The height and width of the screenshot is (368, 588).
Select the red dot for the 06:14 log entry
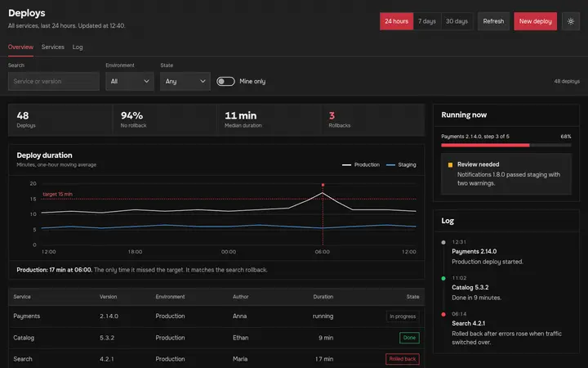click(x=443, y=314)
